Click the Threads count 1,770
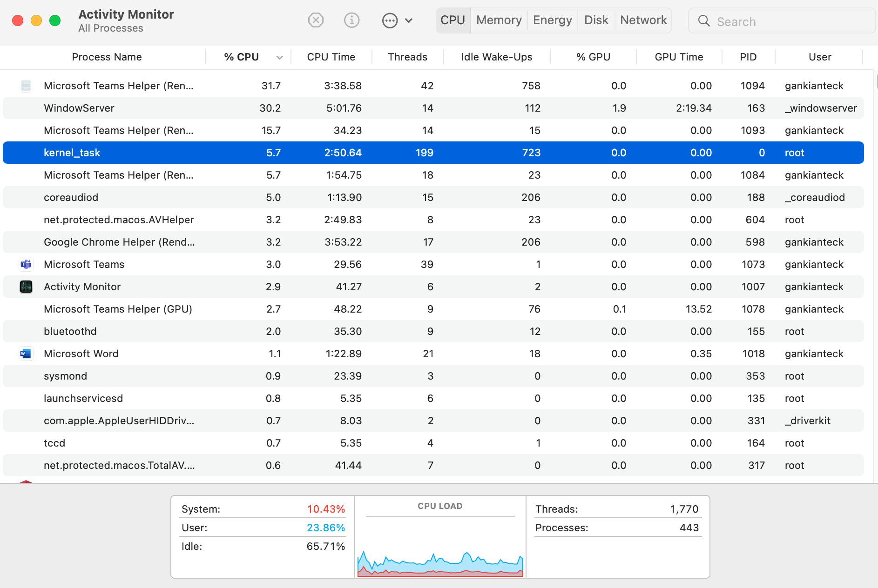 (x=684, y=509)
